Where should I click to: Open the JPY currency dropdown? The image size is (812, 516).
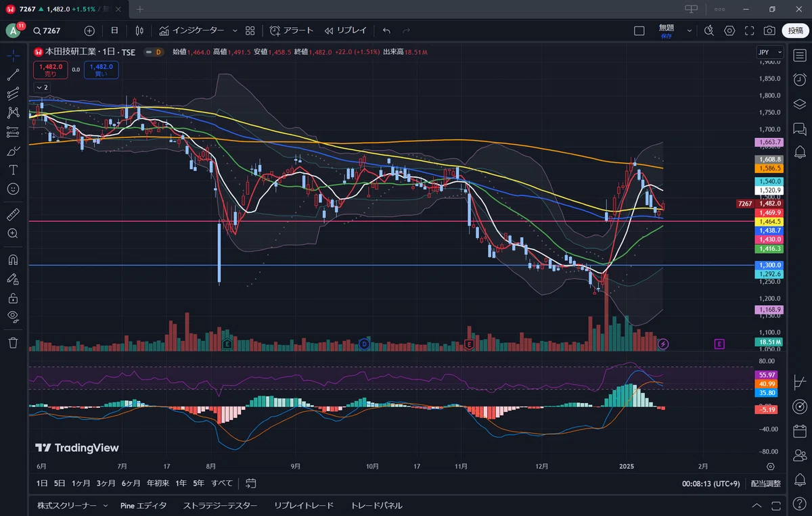click(769, 52)
